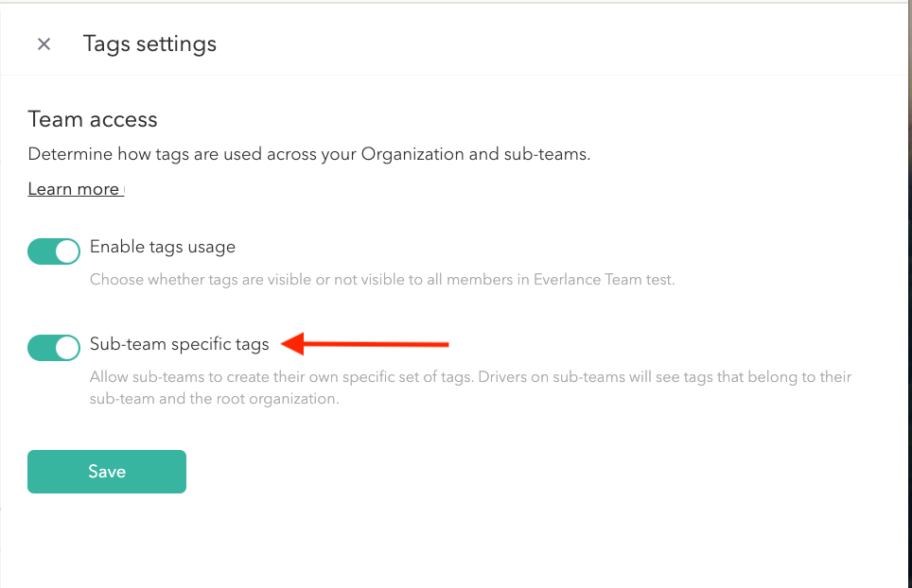Image resolution: width=912 pixels, height=588 pixels.
Task: Click the "Determine how tags are used" description
Action: click(x=308, y=154)
